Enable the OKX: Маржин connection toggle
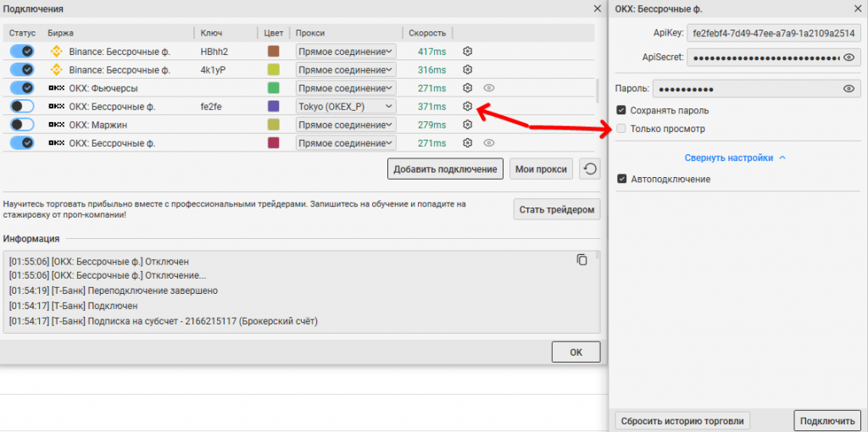The image size is (868, 432). pos(21,125)
